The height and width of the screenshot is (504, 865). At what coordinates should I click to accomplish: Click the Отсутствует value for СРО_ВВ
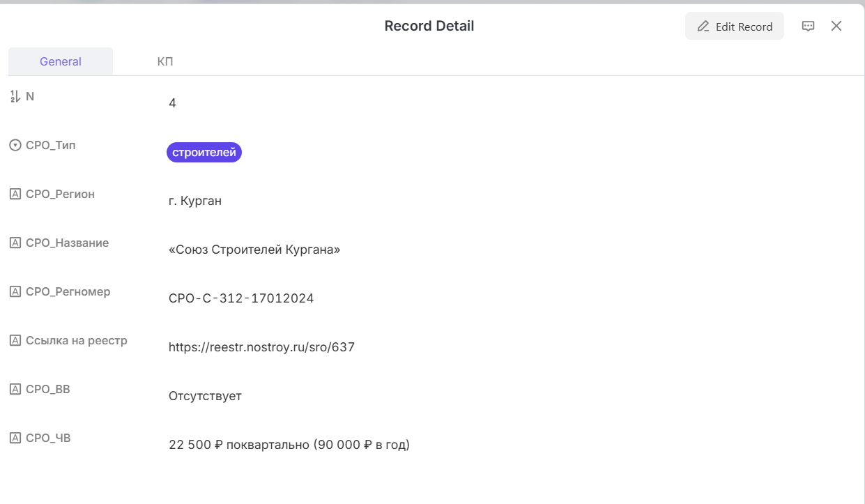click(x=205, y=396)
